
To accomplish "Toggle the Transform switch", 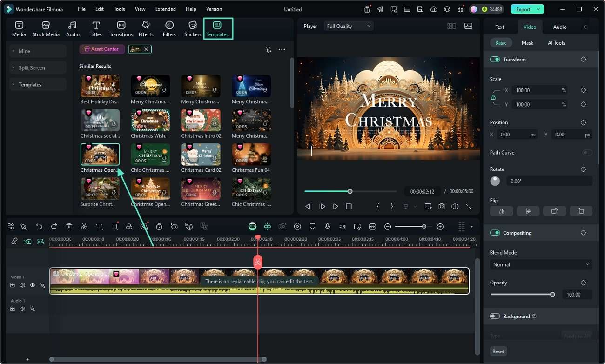I will 495,60.
